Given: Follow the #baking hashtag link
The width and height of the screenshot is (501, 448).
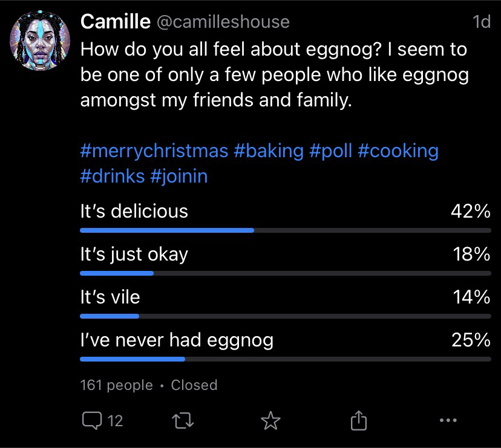Looking at the screenshot, I should coord(269,151).
